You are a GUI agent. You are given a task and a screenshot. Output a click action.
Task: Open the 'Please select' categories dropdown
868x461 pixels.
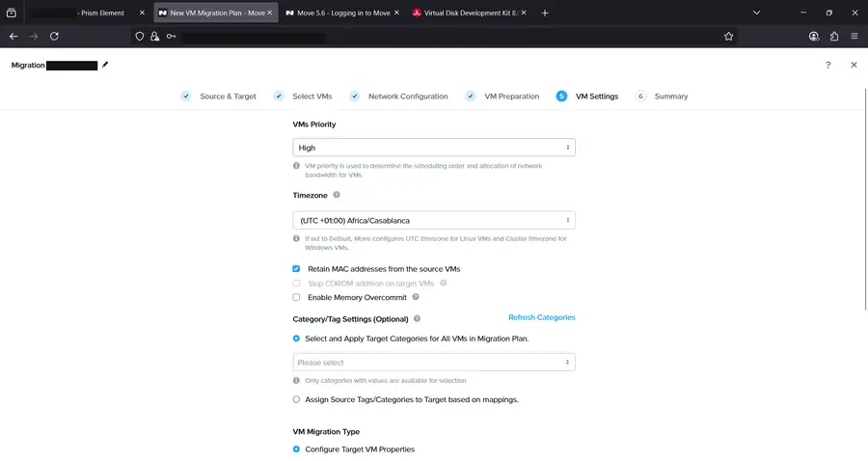pos(434,362)
